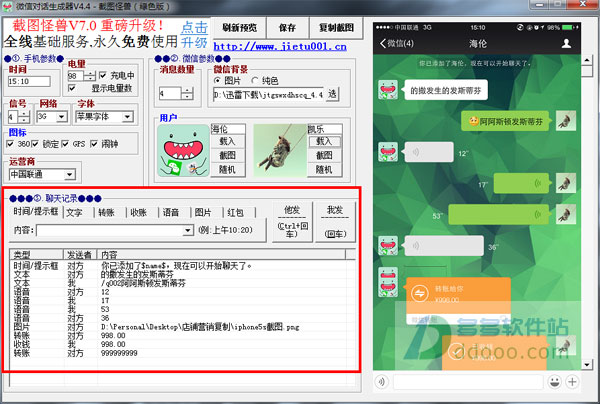The height and width of the screenshot is (404, 600).
Task: Open the 网络 3G dropdown
Action: pos(62,117)
